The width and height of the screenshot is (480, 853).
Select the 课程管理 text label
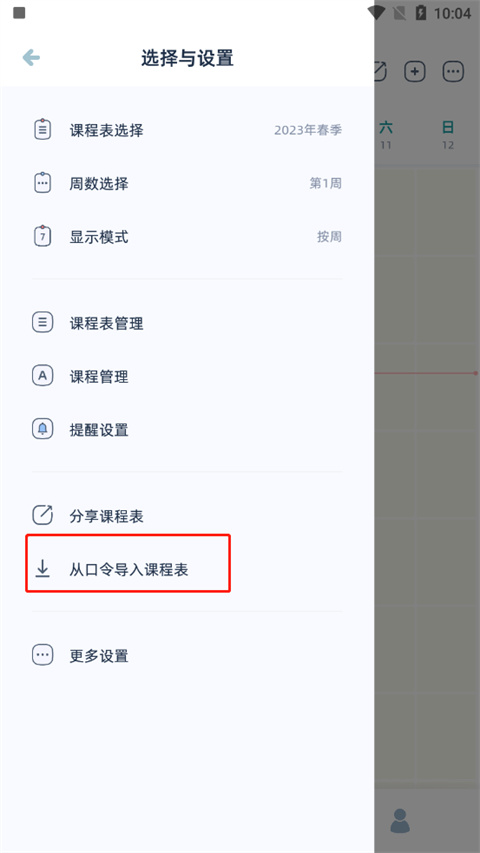pyautogui.click(x=99, y=376)
